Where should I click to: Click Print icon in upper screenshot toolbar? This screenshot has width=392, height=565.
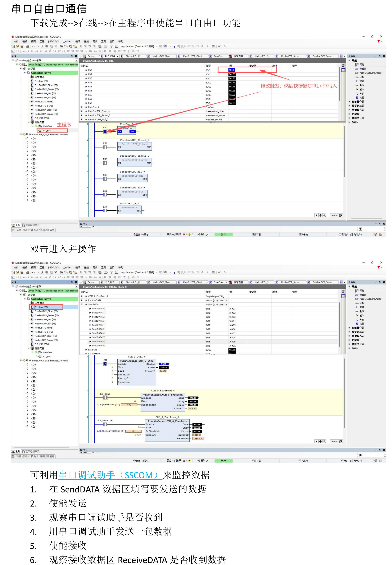tap(27, 46)
